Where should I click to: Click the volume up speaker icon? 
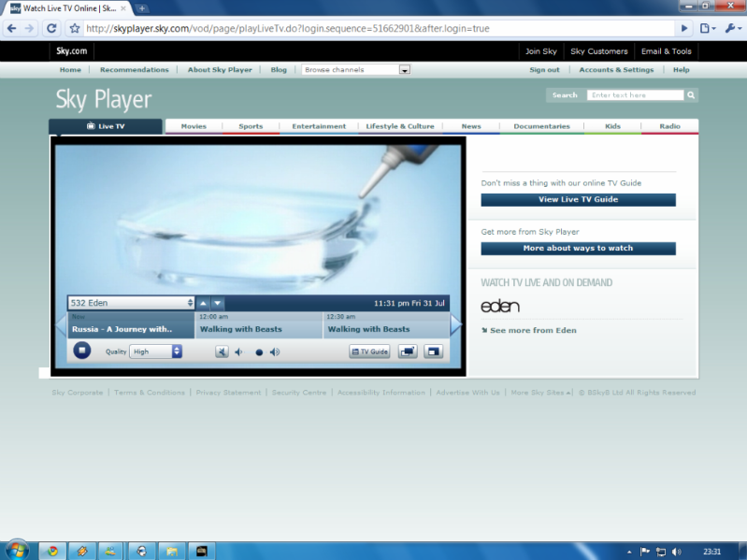(x=275, y=352)
